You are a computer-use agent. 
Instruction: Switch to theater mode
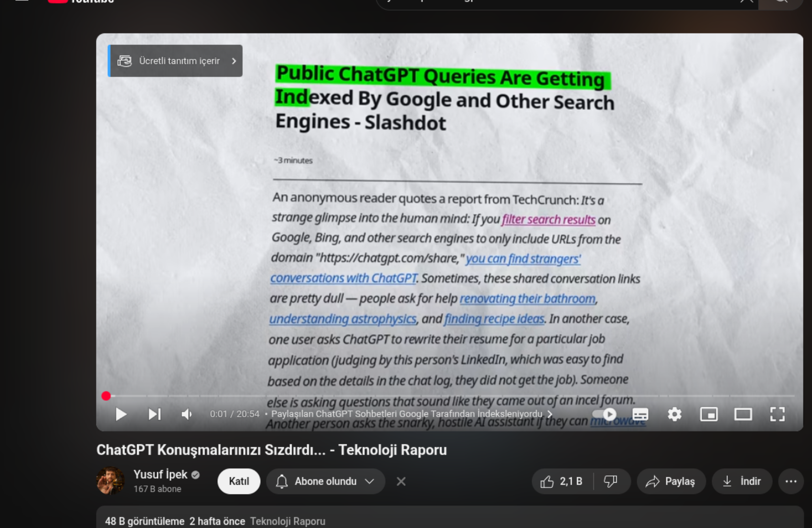tap(743, 414)
